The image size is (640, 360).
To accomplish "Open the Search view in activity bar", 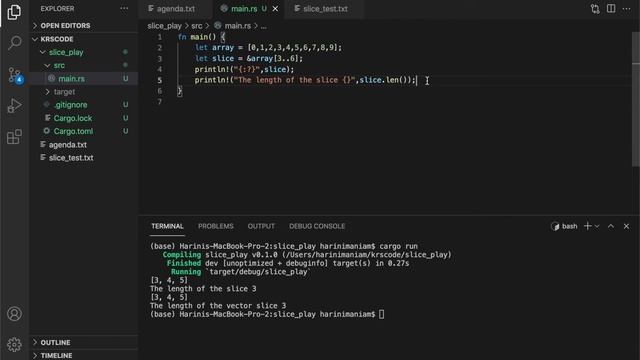I will 14,42.
